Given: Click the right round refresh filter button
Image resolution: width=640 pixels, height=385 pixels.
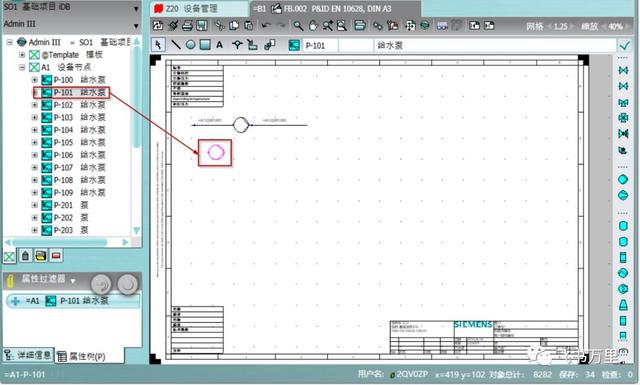Looking at the screenshot, I should 128,284.
